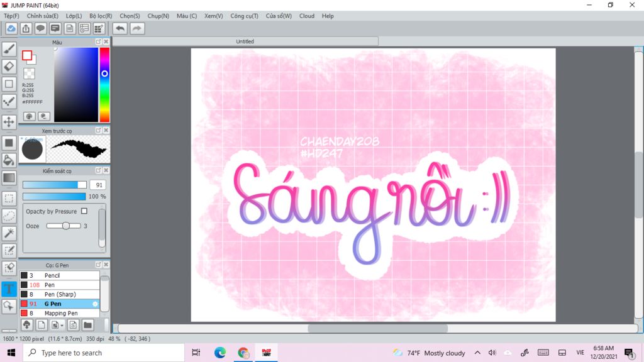Open the Bộ lọc(R) menu
644x362 pixels.
101,16
